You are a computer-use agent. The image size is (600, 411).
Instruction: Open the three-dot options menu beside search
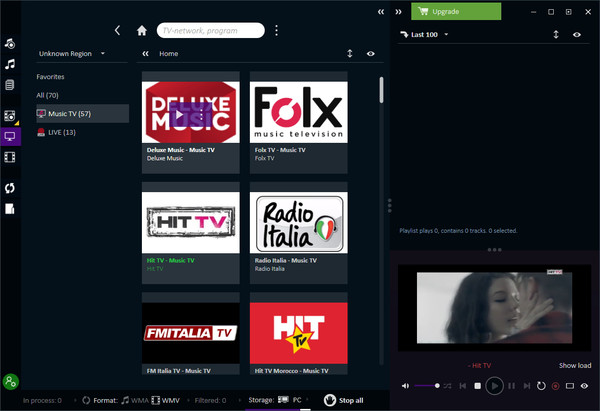point(276,31)
